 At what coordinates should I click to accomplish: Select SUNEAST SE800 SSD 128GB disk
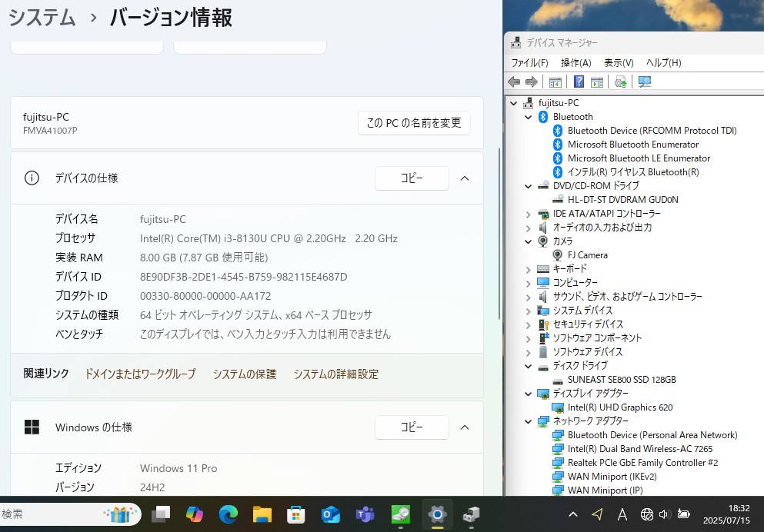(x=622, y=380)
